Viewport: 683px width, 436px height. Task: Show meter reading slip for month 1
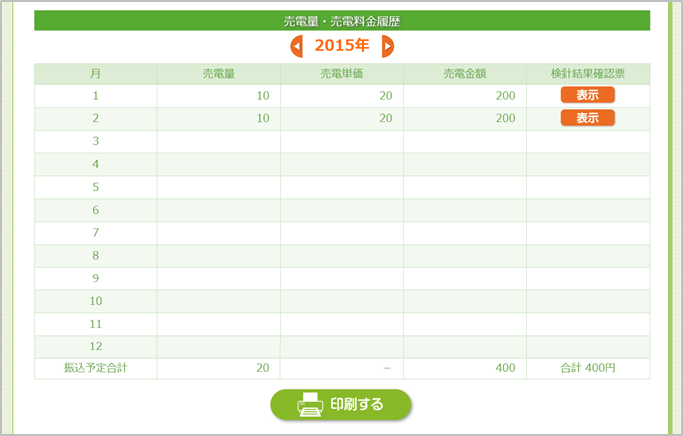(x=587, y=95)
